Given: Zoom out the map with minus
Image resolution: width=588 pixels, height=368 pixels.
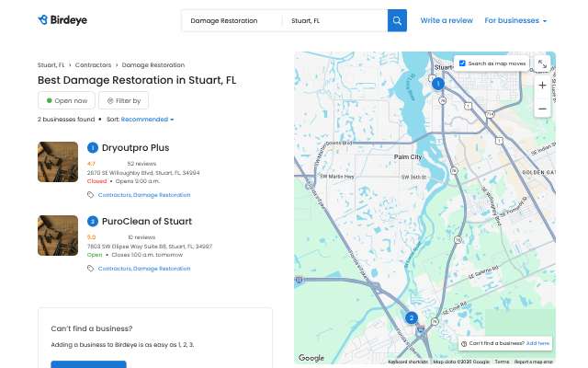Looking at the screenshot, I should [x=542, y=109].
